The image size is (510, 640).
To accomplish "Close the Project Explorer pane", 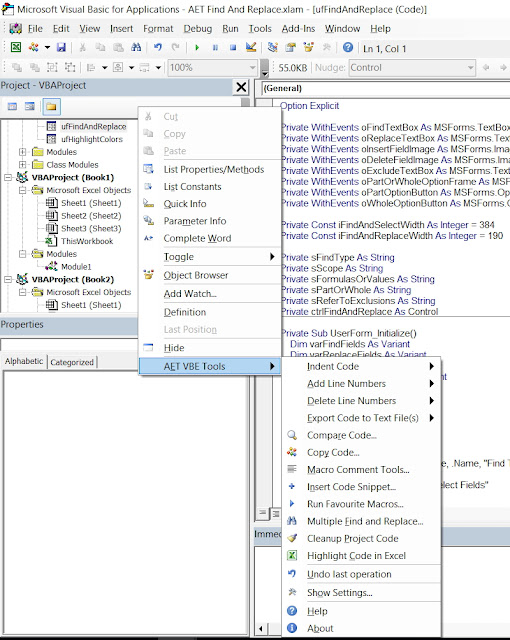I will (x=241, y=87).
